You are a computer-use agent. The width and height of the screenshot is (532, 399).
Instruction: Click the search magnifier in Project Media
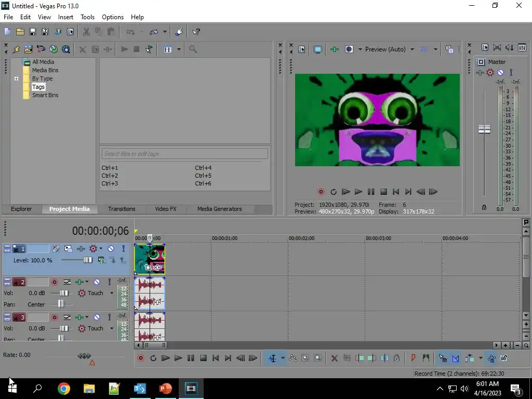pyautogui.click(x=193, y=49)
